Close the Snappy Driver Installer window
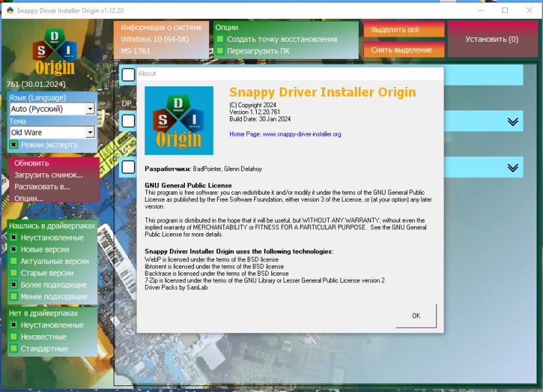Screen dimensions: 543x392 click(529, 10)
